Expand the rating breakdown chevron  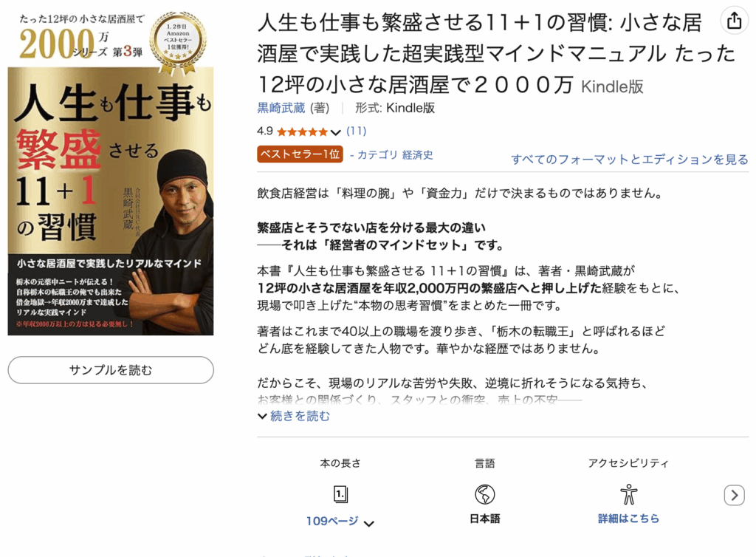pyautogui.click(x=336, y=132)
